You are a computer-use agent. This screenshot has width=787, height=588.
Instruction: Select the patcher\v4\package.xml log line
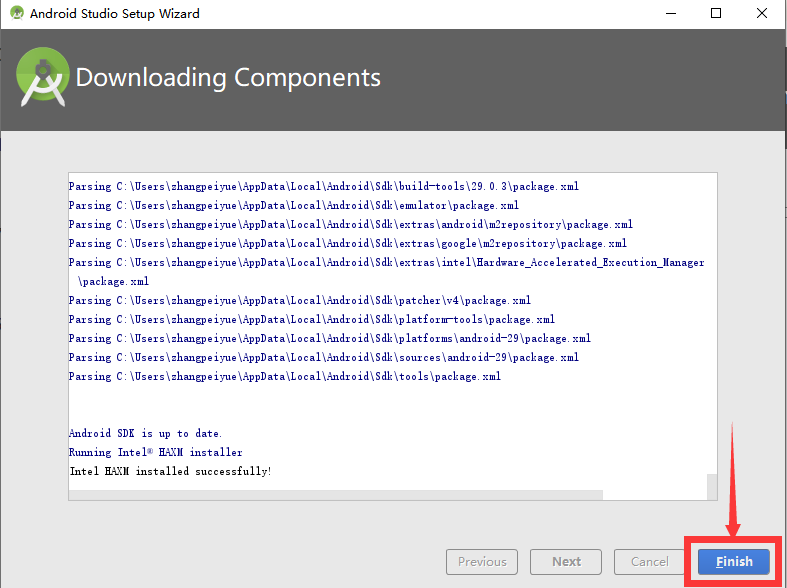[300, 300]
